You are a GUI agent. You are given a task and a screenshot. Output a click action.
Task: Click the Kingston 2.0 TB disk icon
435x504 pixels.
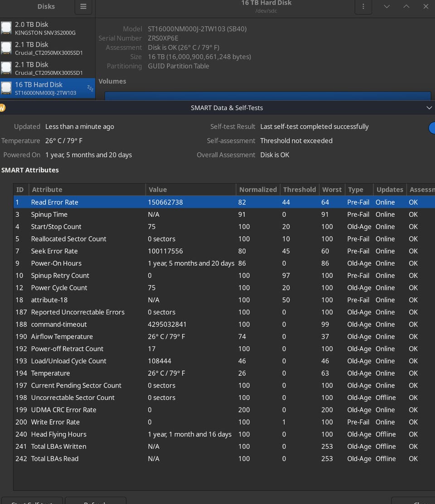pyautogui.click(x=6, y=28)
